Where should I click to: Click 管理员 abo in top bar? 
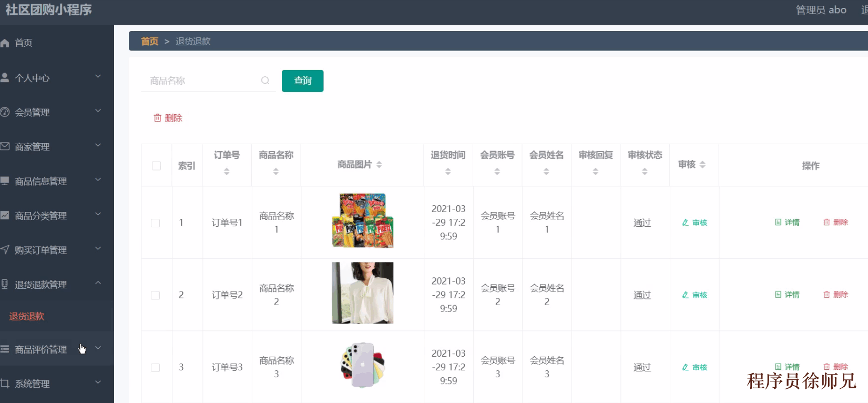coord(821,10)
